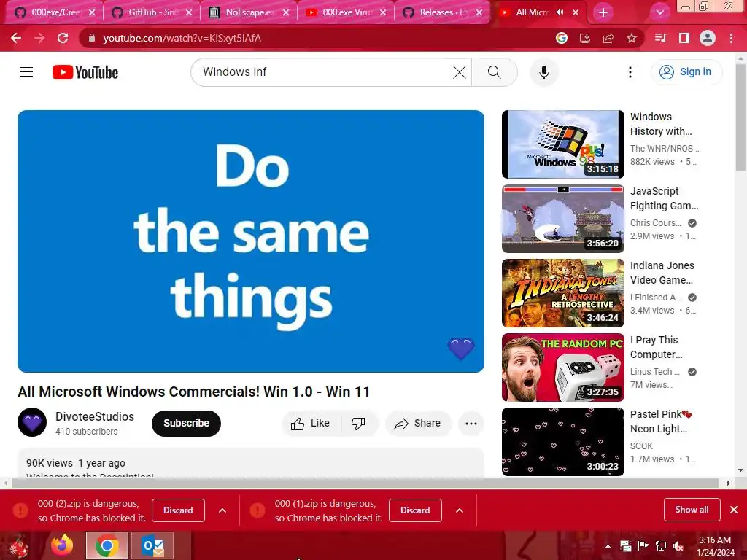Screen dimensions: 747x560
Task: Open Pastel Pink Neon Light thumbnail
Action: click(563, 441)
